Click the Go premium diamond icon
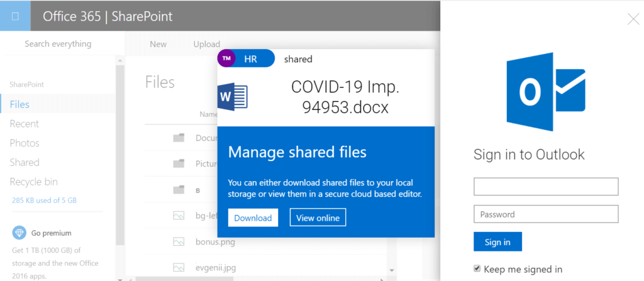Viewport: 644px width, 281px height. tap(19, 233)
